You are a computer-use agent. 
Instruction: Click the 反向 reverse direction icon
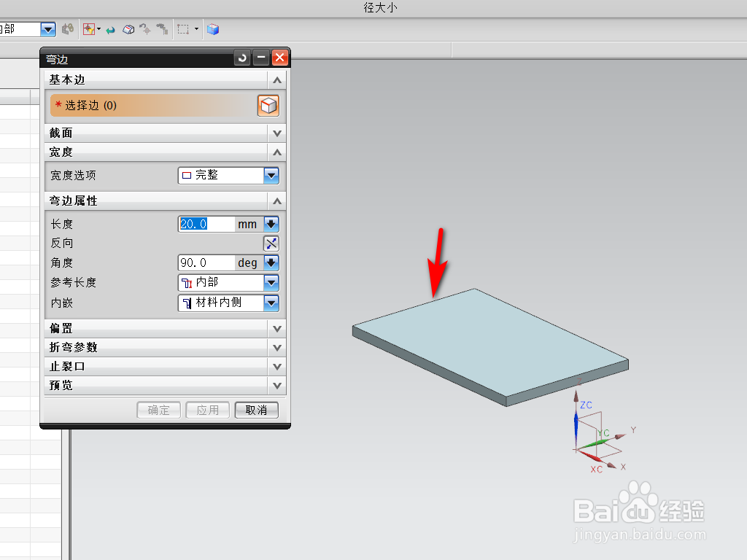[271, 244]
